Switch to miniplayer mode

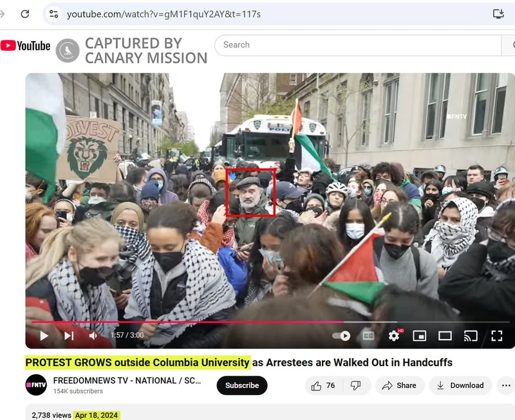click(x=420, y=336)
